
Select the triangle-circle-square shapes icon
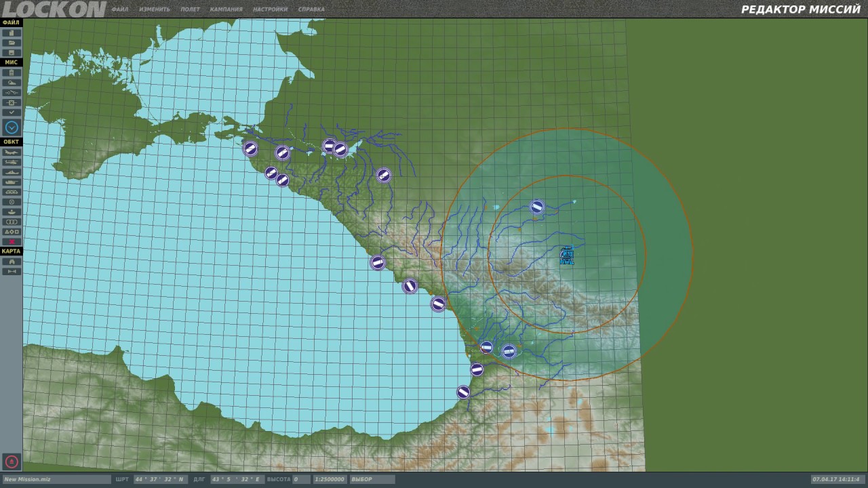12,232
